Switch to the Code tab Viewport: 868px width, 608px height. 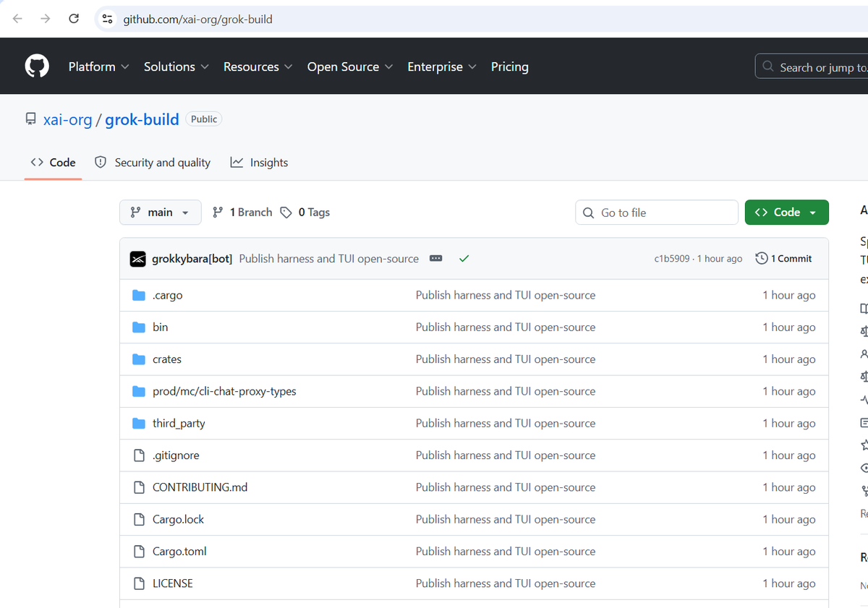tap(53, 163)
